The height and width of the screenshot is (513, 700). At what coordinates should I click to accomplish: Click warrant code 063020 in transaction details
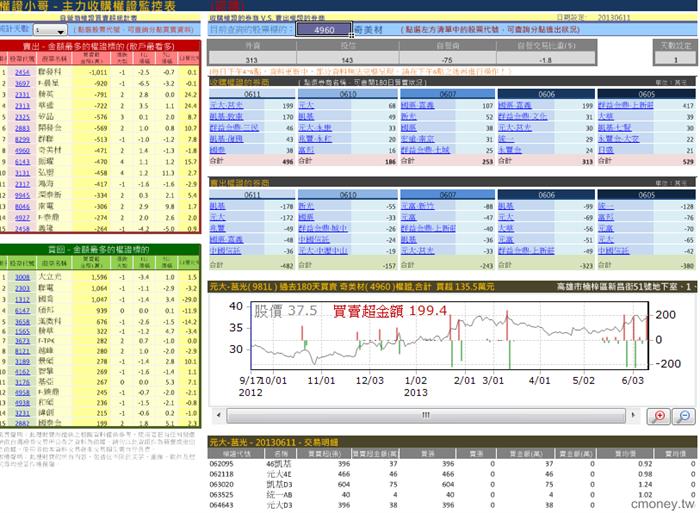(221, 484)
